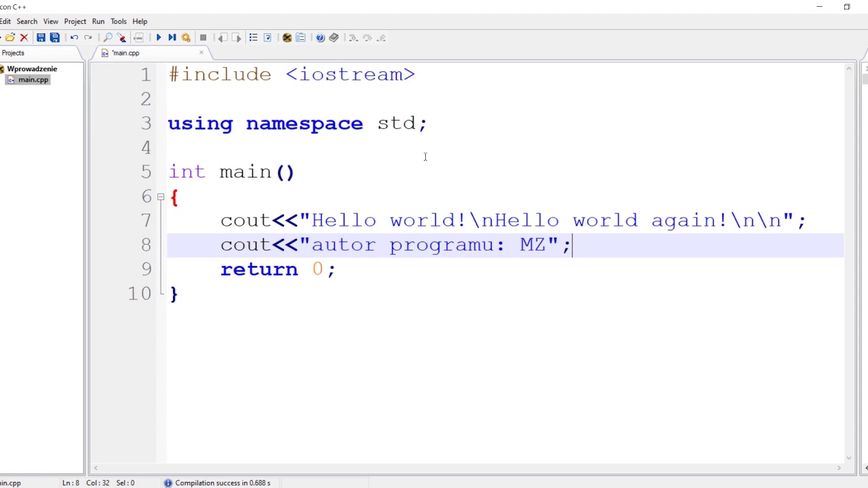Click the 'Ln : 8' status indicator
Screen dimensions: 868x488
tap(71, 483)
